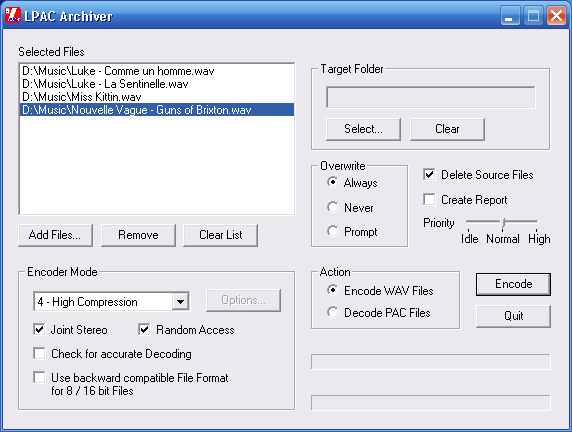Image resolution: width=572 pixels, height=432 pixels.
Task: Minimize the LPAC Archiver window
Action: 510,16
